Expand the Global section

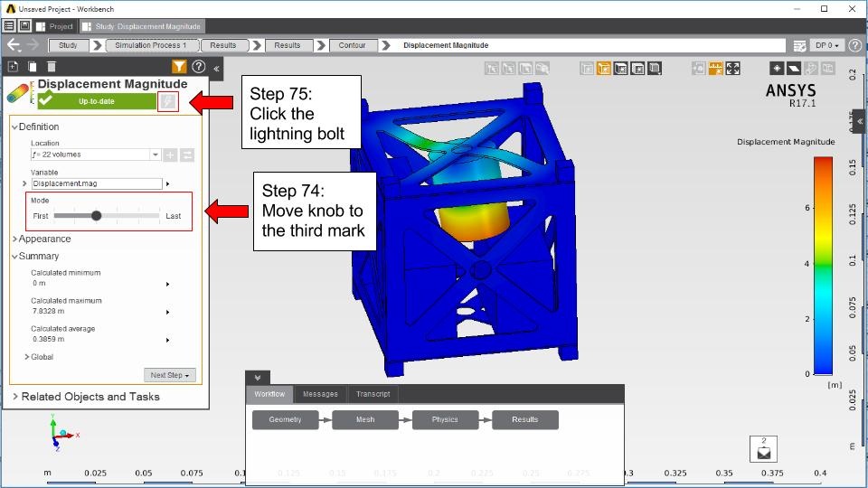tap(26, 357)
